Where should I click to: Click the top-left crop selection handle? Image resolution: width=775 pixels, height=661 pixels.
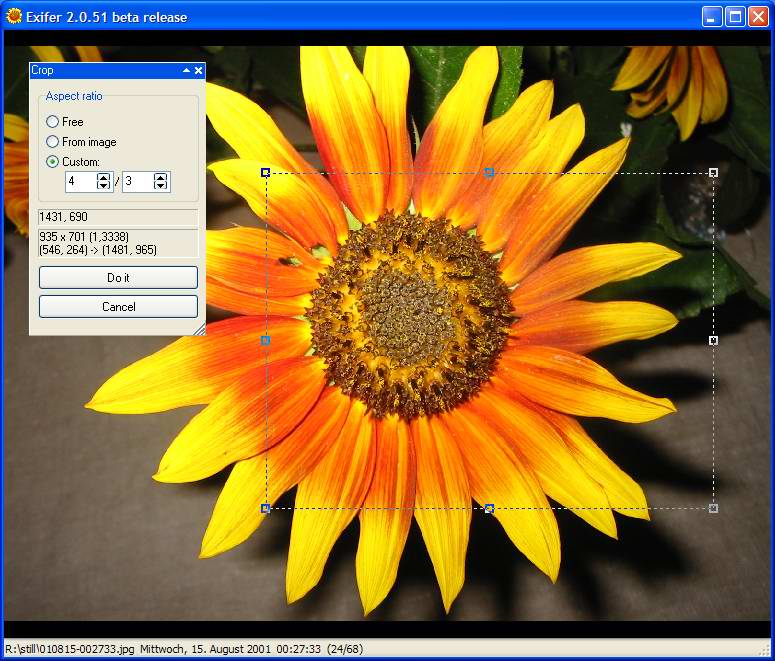(x=265, y=173)
